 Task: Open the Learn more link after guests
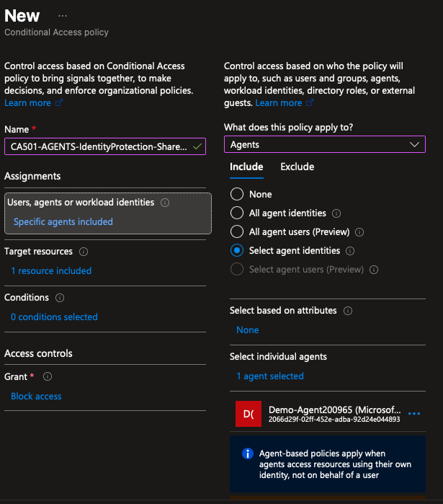coord(279,103)
